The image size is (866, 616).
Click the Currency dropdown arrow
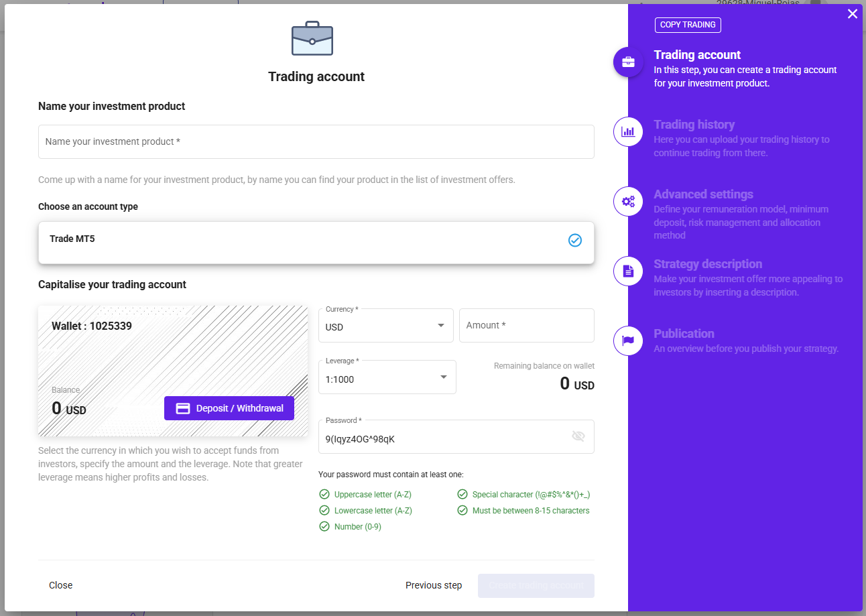441,326
